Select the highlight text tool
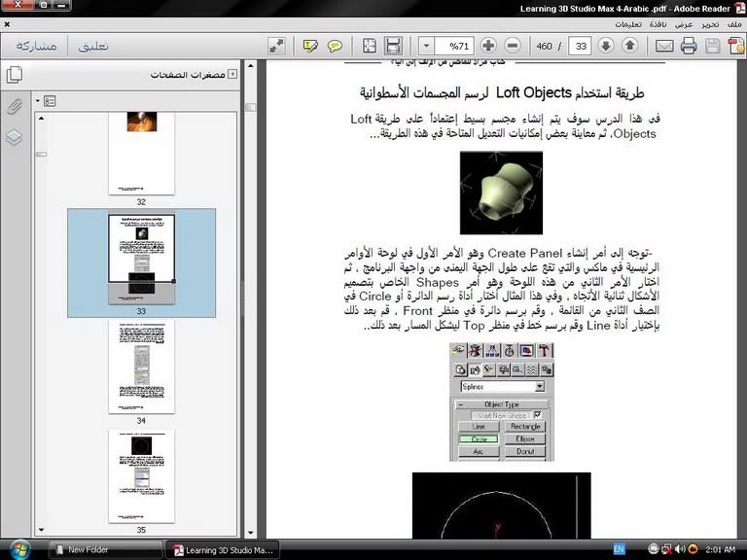Image resolution: width=747 pixels, height=560 pixels. click(x=310, y=47)
